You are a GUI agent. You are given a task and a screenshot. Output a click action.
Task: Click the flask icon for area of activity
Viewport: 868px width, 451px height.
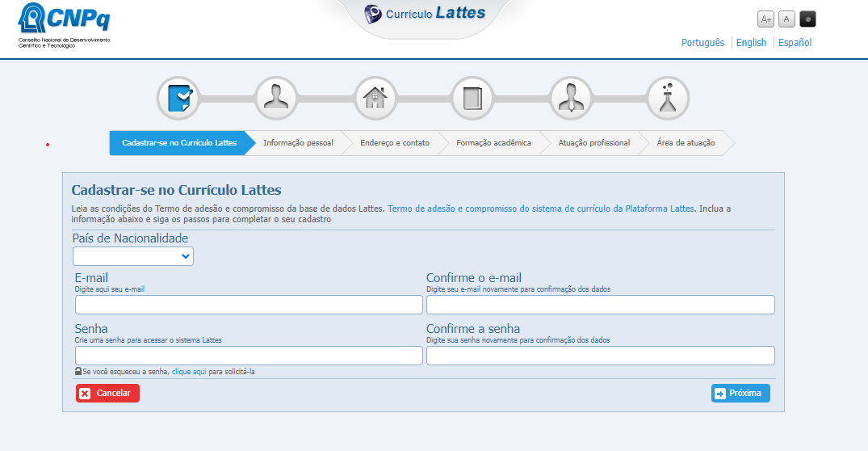point(668,98)
